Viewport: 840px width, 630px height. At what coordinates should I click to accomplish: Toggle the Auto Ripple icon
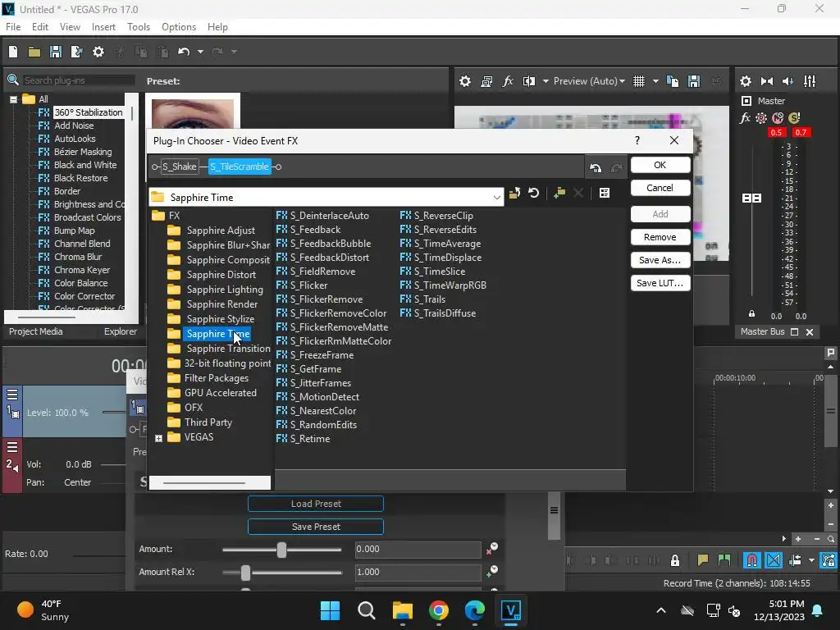coord(795,560)
